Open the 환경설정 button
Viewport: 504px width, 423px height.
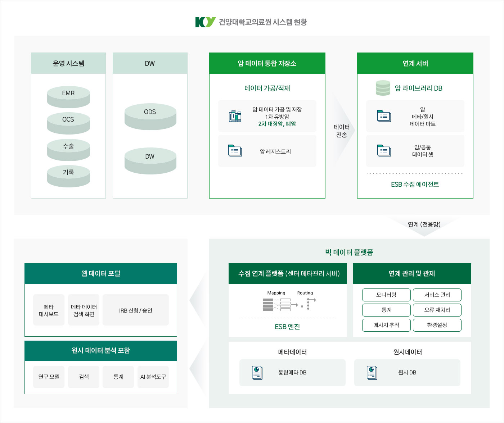[x=437, y=325]
